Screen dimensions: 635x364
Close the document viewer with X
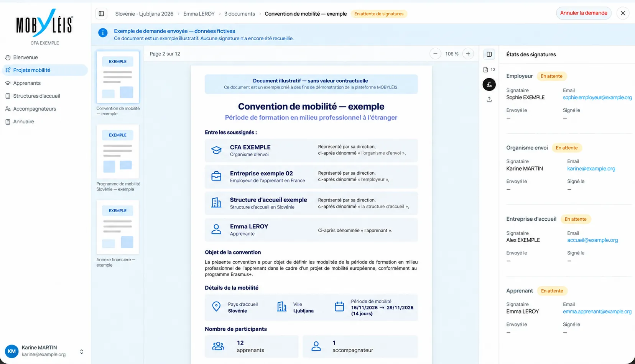click(623, 13)
